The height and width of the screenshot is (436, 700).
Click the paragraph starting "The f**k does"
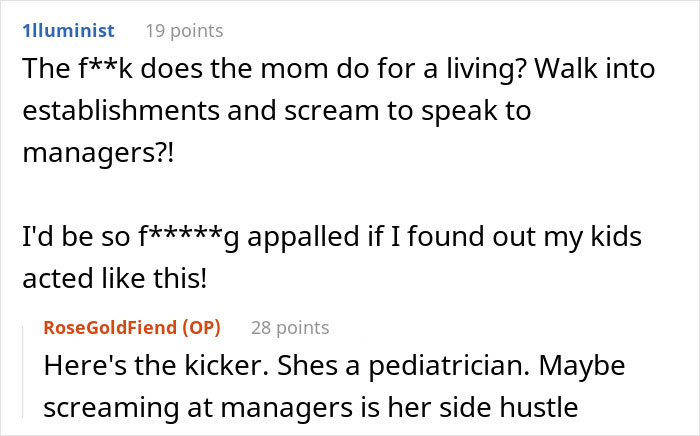(x=339, y=110)
